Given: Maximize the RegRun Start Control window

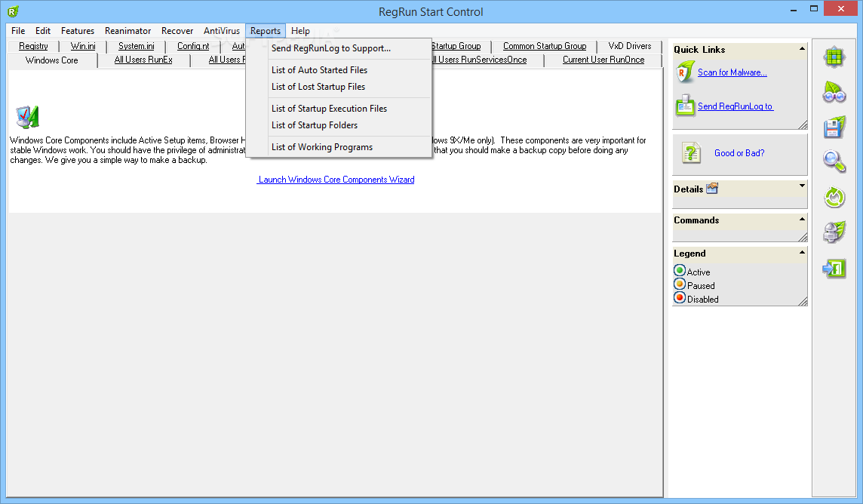Looking at the screenshot, I should click(814, 9).
